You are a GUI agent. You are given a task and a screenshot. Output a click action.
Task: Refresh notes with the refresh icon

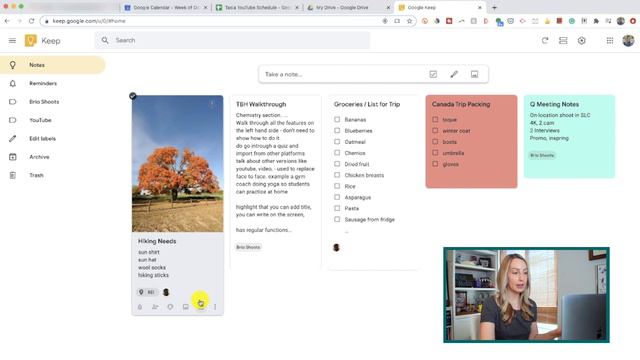click(x=545, y=40)
